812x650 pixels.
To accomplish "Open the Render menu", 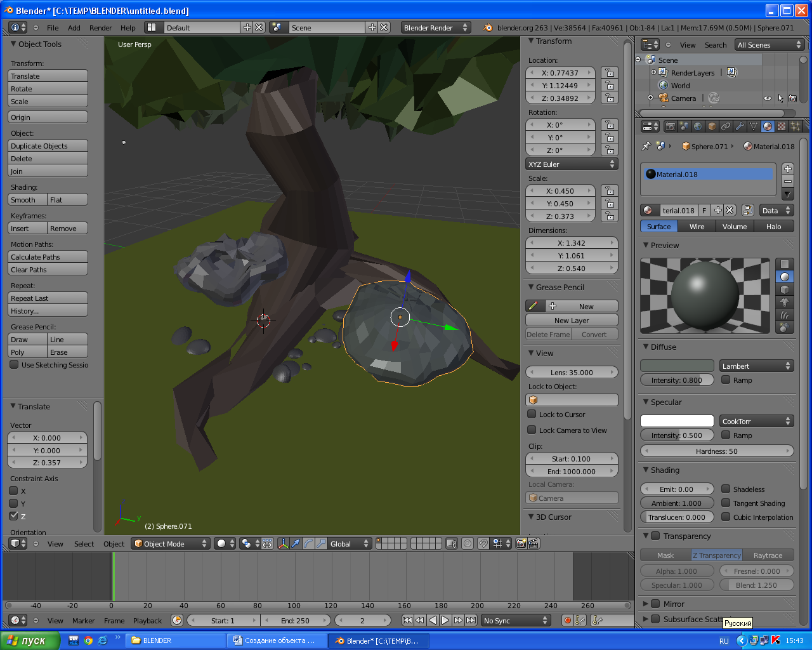I will click(x=100, y=27).
